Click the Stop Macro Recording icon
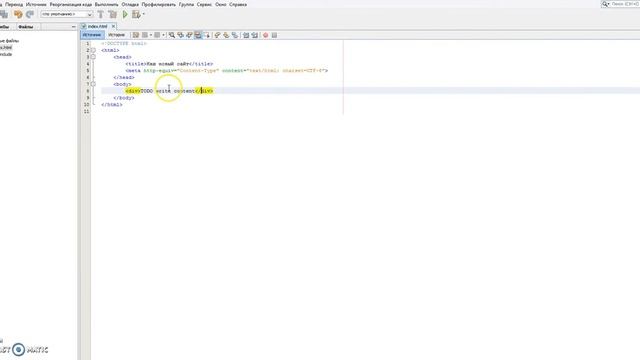 click(274, 35)
